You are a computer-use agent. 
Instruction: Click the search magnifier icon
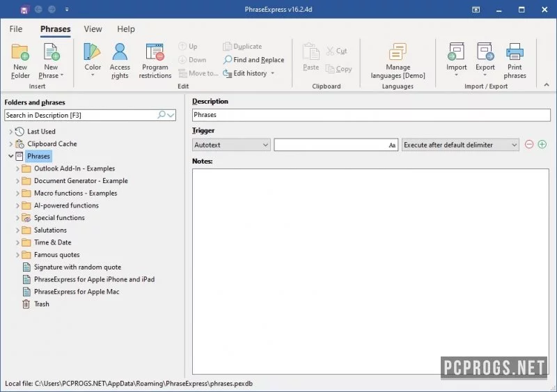click(162, 114)
